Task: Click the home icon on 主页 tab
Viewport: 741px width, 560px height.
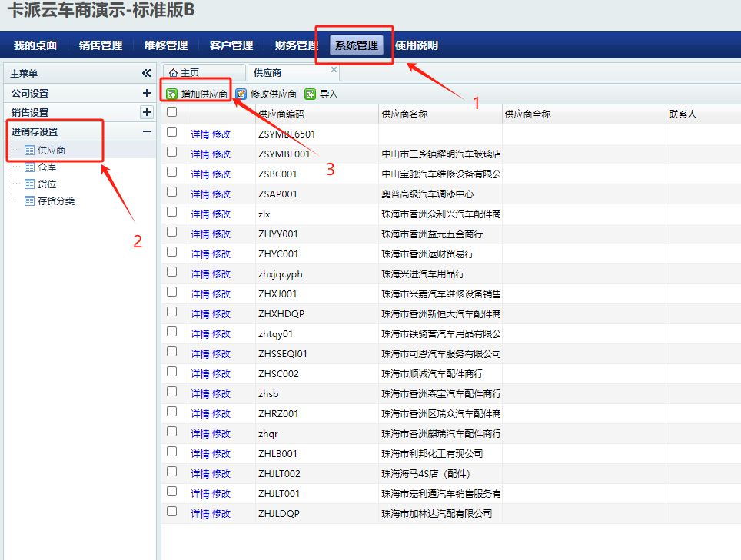Action: 173,73
